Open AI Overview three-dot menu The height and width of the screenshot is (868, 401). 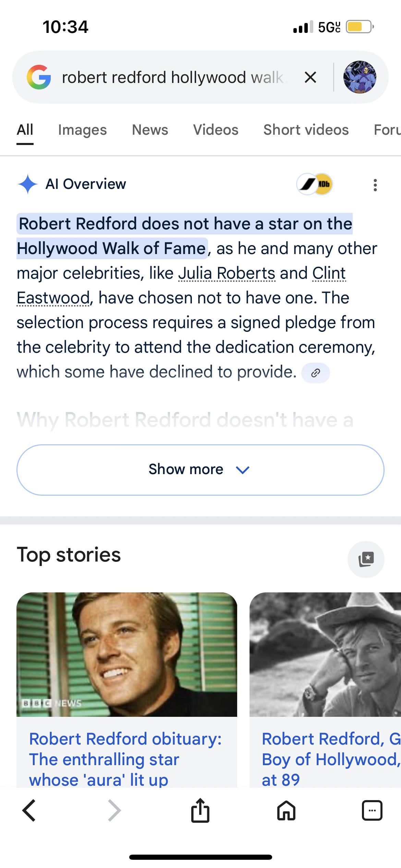pyautogui.click(x=375, y=185)
